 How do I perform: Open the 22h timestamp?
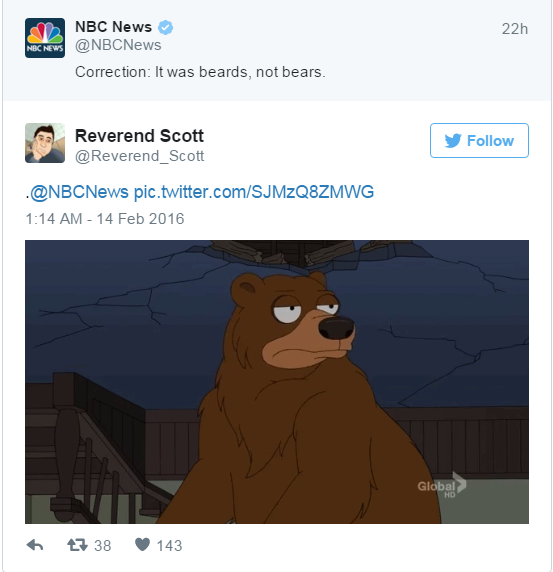pyautogui.click(x=515, y=29)
